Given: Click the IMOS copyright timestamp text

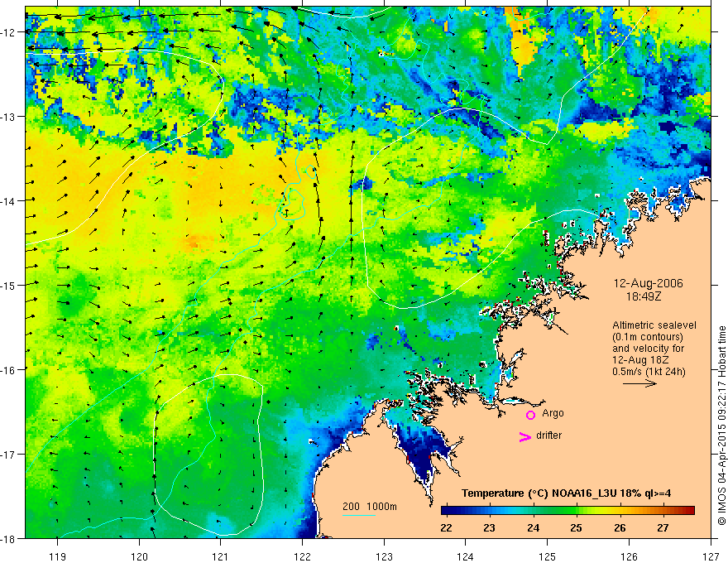Looking at the screenshot, I should pos(722,426).
